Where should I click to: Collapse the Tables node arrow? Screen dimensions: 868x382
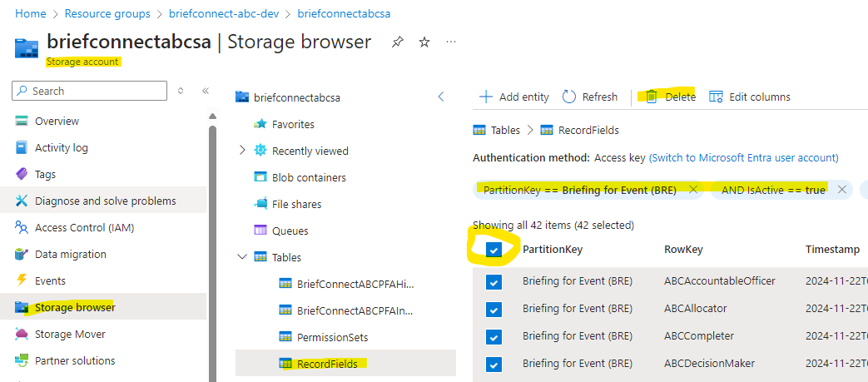click(242, 257)
